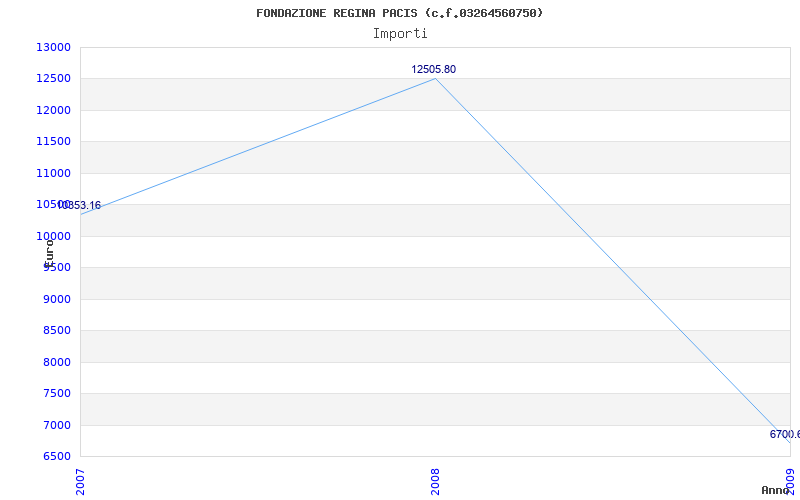
Task: Click the 8500 y-axis label
Action: coord(56,331)
